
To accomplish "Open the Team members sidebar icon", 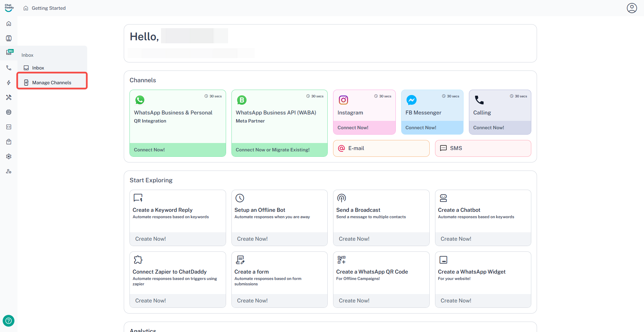I will [x=9, y=171].
